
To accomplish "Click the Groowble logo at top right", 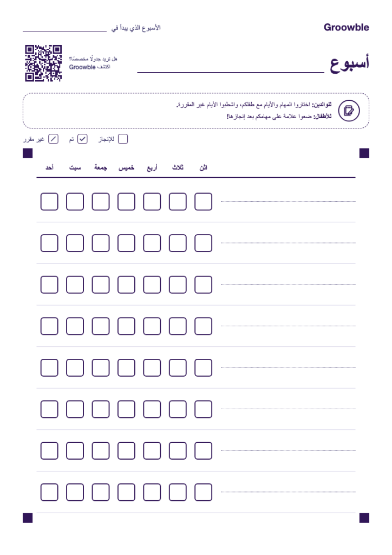I will 346,27.
